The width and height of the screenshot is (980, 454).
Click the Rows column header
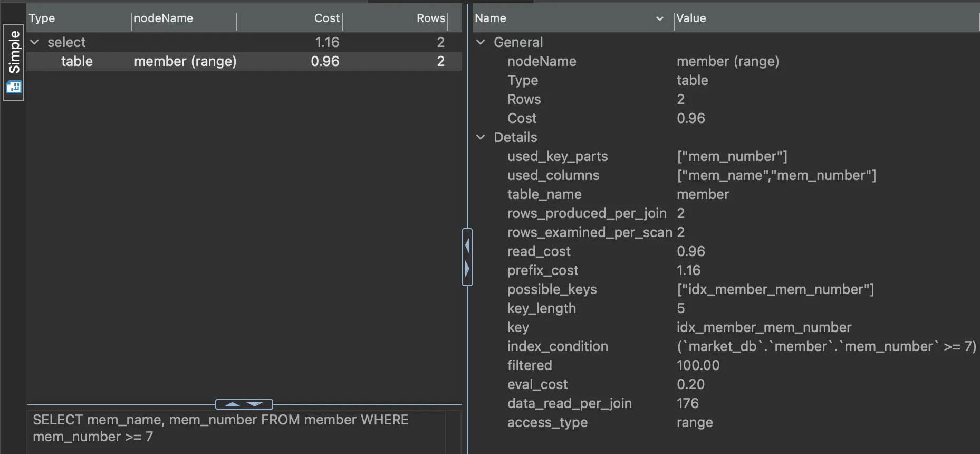pyautogui.click(x=430, y=18)
